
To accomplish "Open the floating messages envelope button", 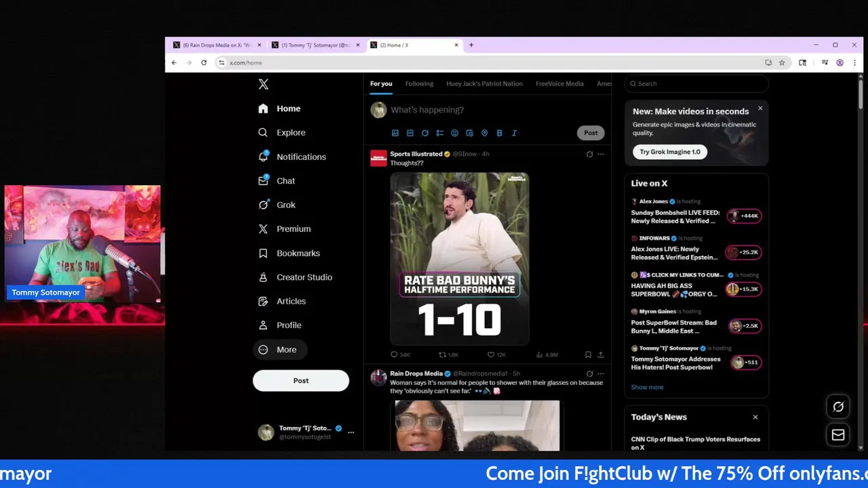I will click(x=838, y=435).
